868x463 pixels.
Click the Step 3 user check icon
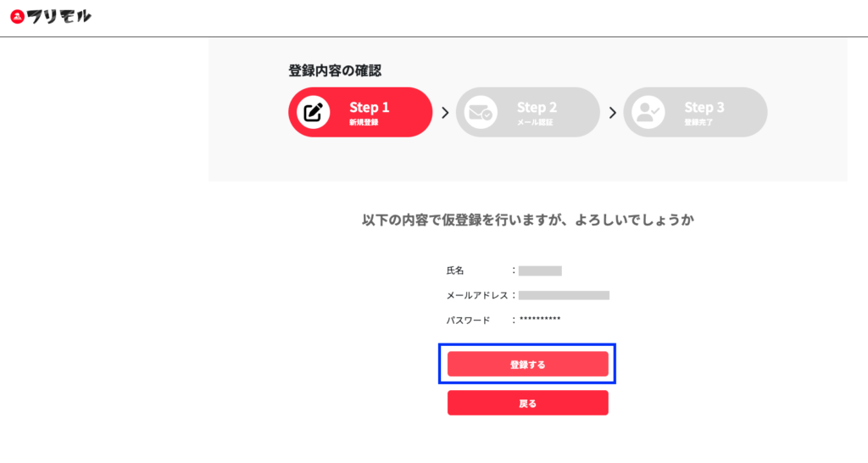point(648,113)
